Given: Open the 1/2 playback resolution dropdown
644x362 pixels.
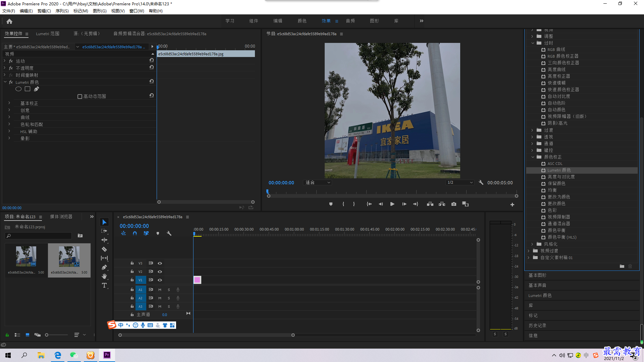Looking at the screenshot, I should 460,183.
